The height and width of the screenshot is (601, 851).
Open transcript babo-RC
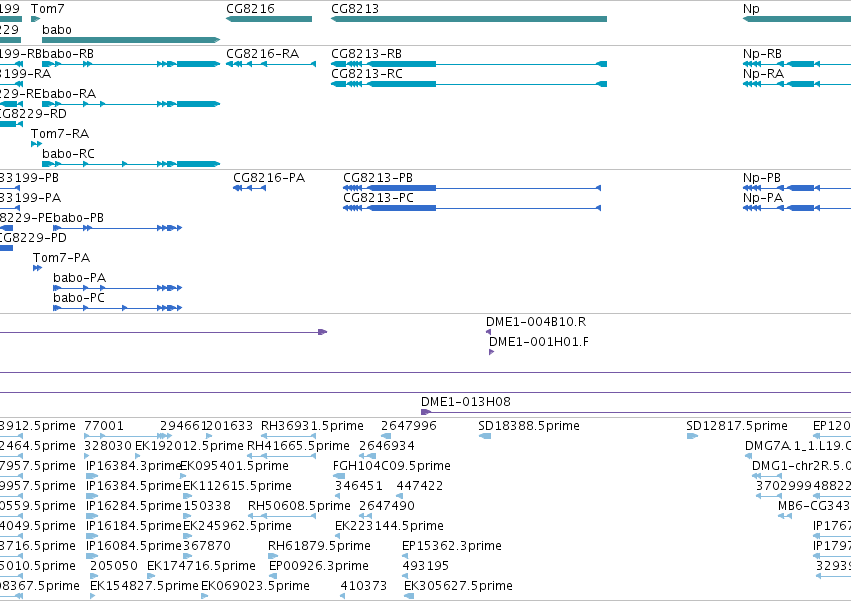coord(131,164)
